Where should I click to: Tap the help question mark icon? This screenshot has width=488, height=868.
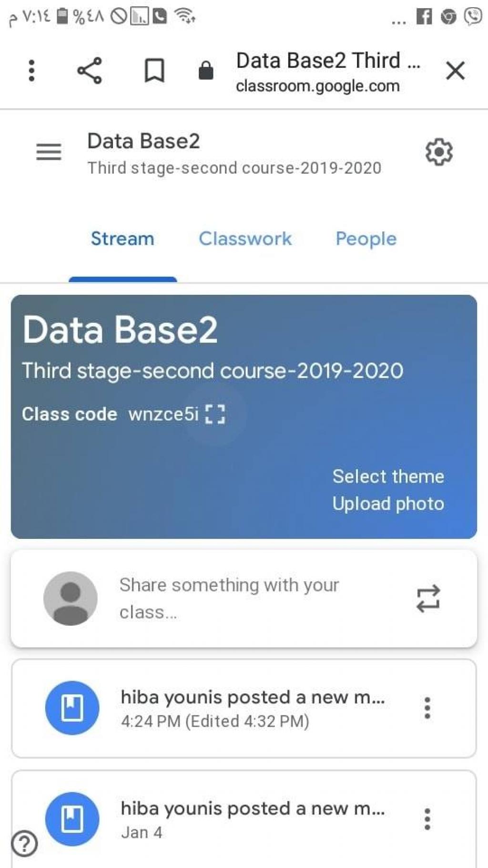(x=24, y=844)
